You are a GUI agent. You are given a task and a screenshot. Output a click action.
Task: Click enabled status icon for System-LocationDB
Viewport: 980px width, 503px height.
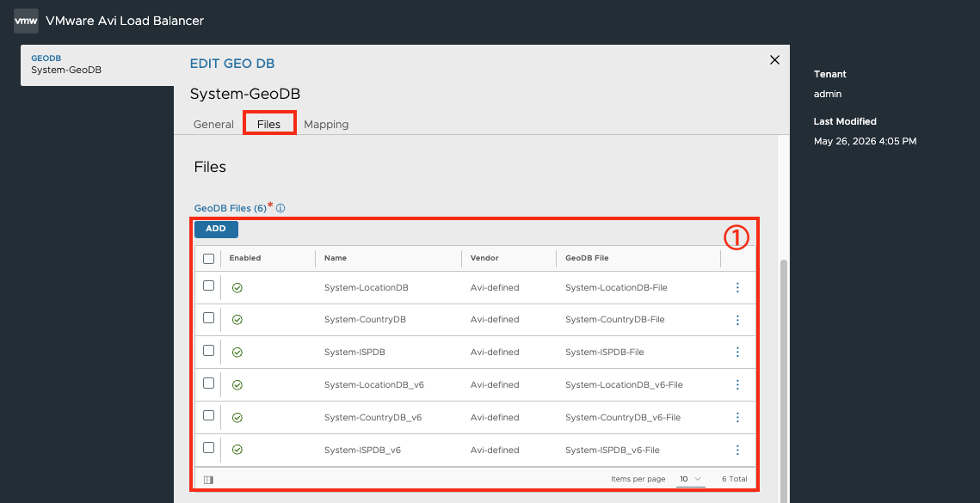click(x=237, y=287)
